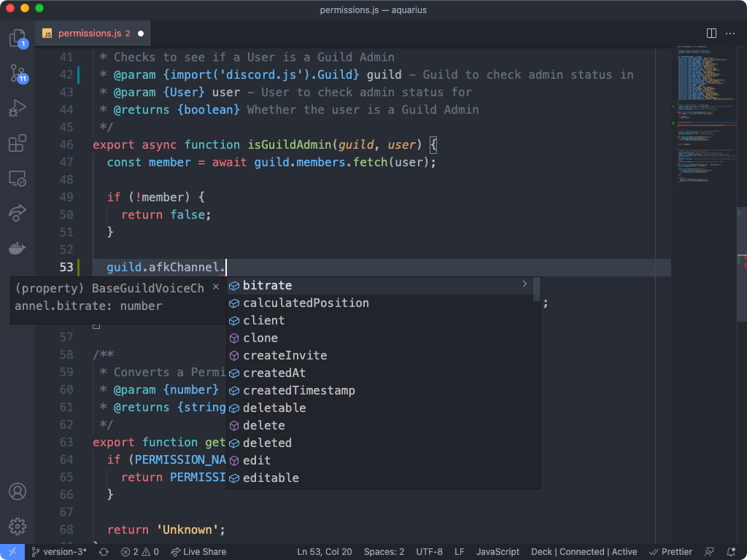Open the Explorer view in the activity bar

(x=17, y=38)
